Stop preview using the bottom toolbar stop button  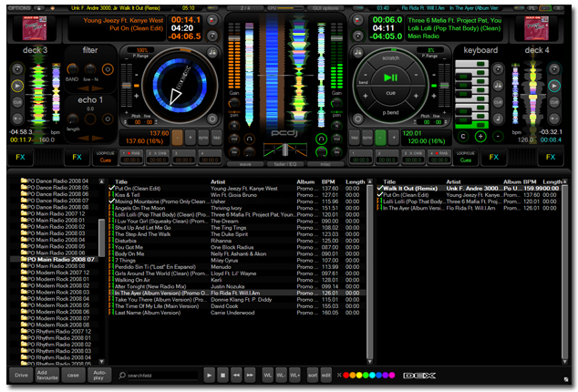point(222,376)
